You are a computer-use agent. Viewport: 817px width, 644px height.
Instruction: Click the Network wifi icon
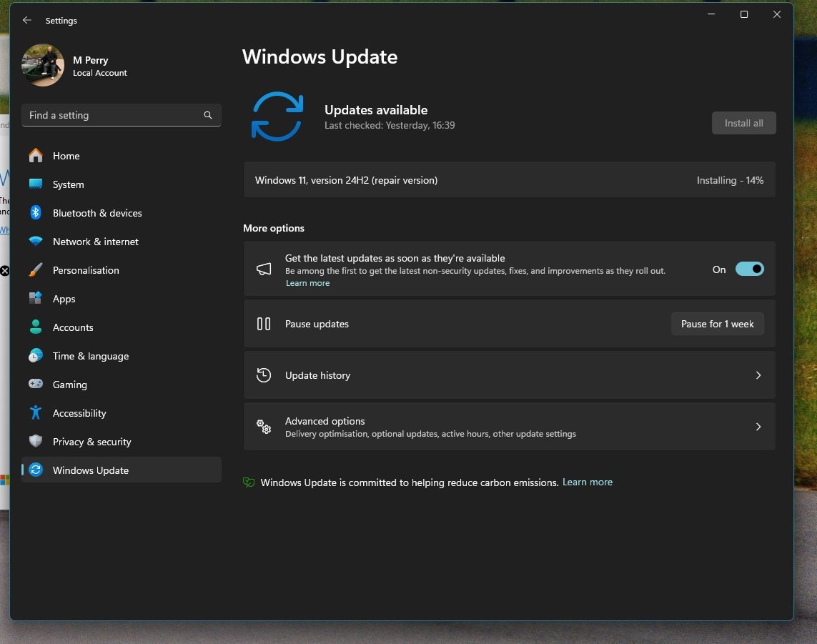(x=36, y=242)
